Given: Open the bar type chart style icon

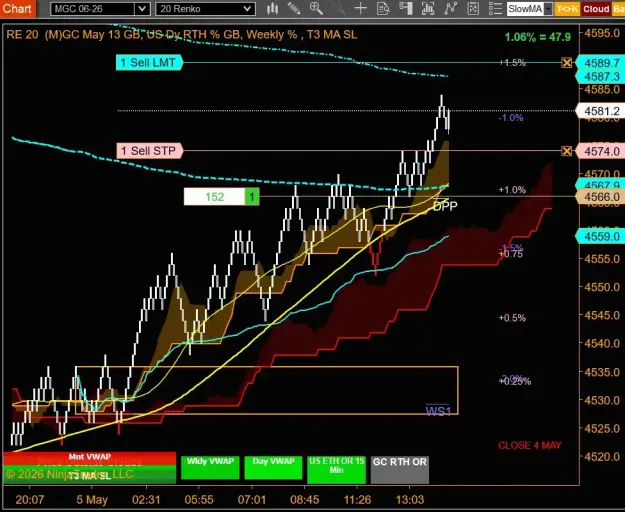Looking at the screenshot, I should coord(272,8).
